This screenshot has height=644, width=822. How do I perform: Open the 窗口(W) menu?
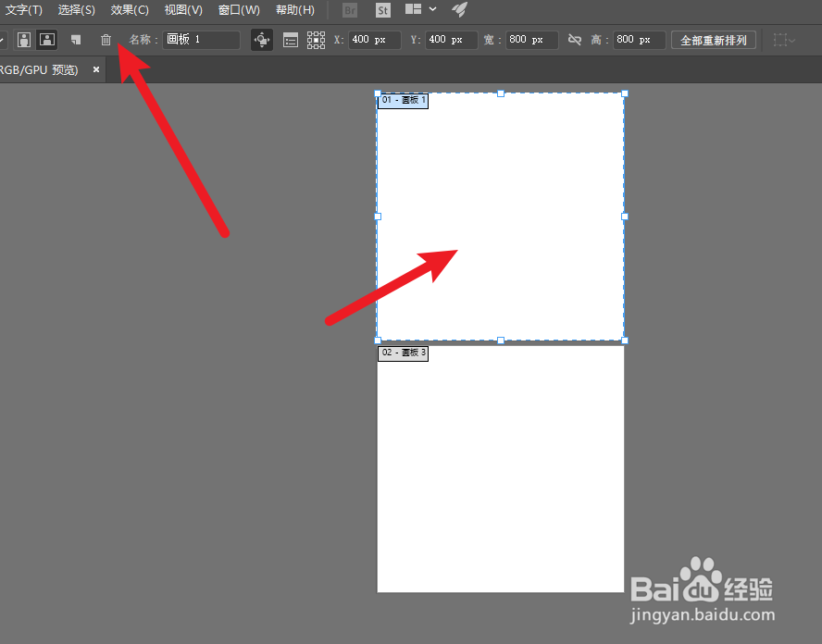click(239, 10)
